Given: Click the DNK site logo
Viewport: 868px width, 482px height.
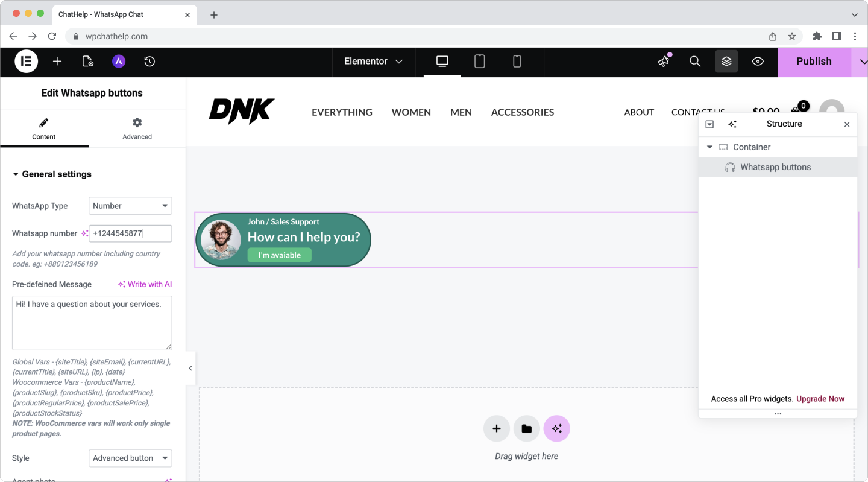Looking at the screenshot, I should click(242, 112).
